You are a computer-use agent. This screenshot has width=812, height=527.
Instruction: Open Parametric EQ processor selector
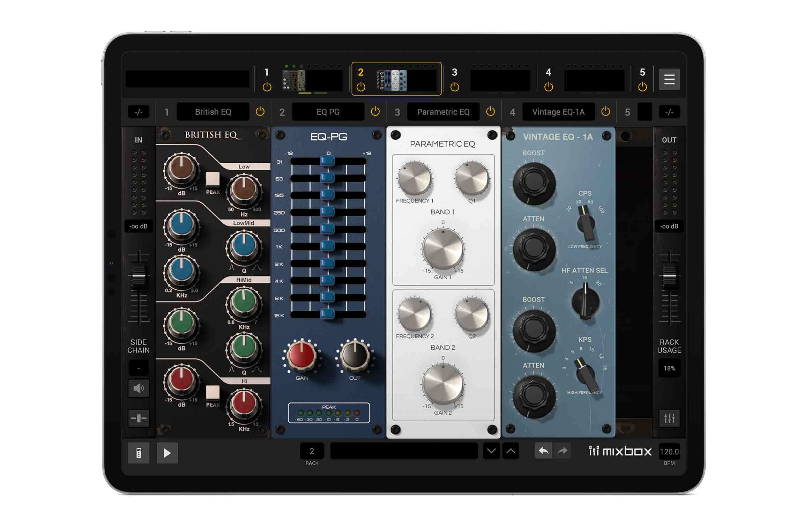click(x=443, y=112)
